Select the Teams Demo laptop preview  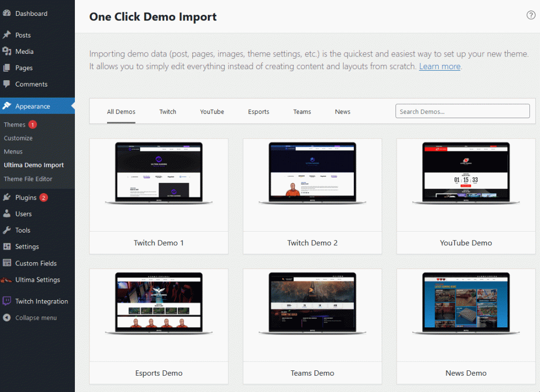(312, 303)
